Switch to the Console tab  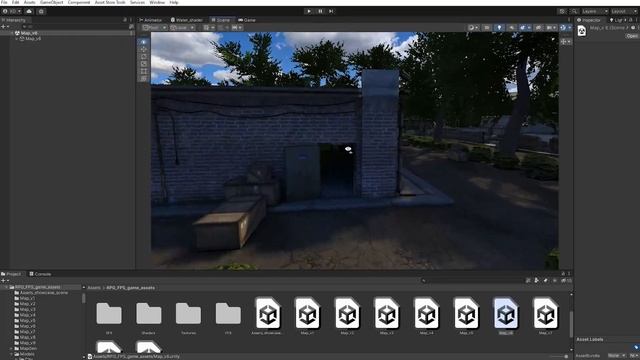[40, 274]
